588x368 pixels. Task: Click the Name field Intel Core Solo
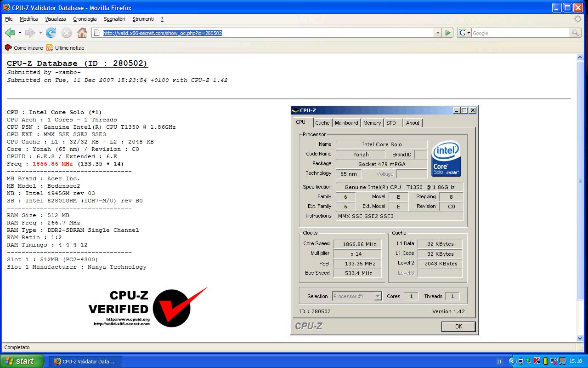tap(382, 144)
